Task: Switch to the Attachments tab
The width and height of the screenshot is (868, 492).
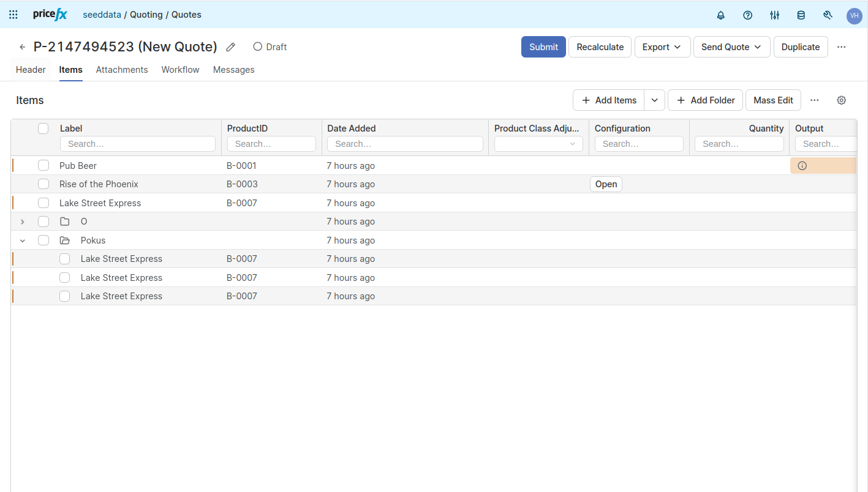Action: (122, 70)
